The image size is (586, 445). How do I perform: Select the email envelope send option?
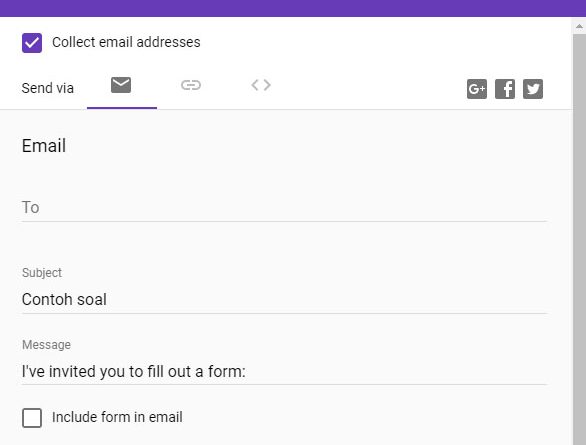[121, 85]
